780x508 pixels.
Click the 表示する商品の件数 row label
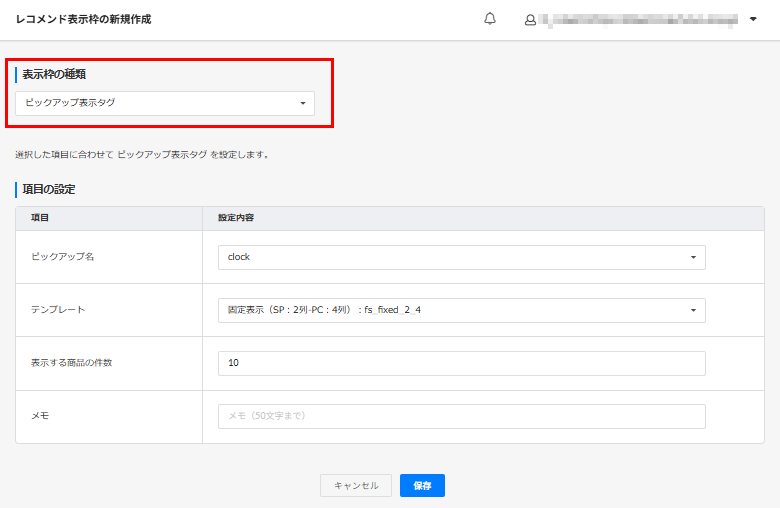pyautogui.click(x=72, y=363)
